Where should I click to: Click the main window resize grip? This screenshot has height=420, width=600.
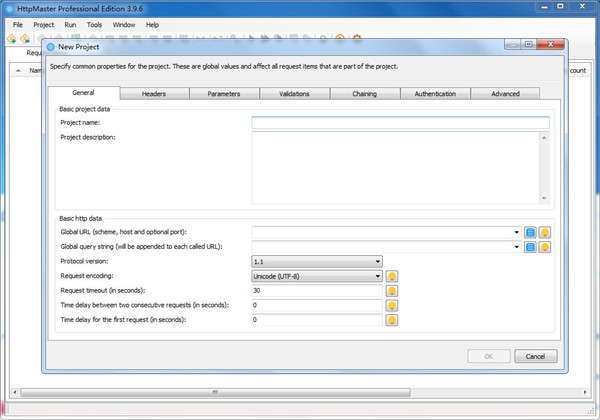coord(591,411)
